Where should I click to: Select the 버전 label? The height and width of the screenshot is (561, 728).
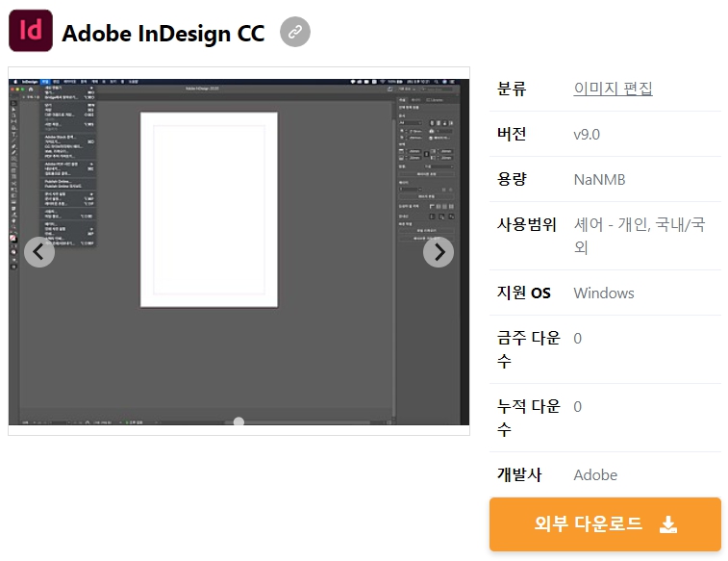pos(512,134)
